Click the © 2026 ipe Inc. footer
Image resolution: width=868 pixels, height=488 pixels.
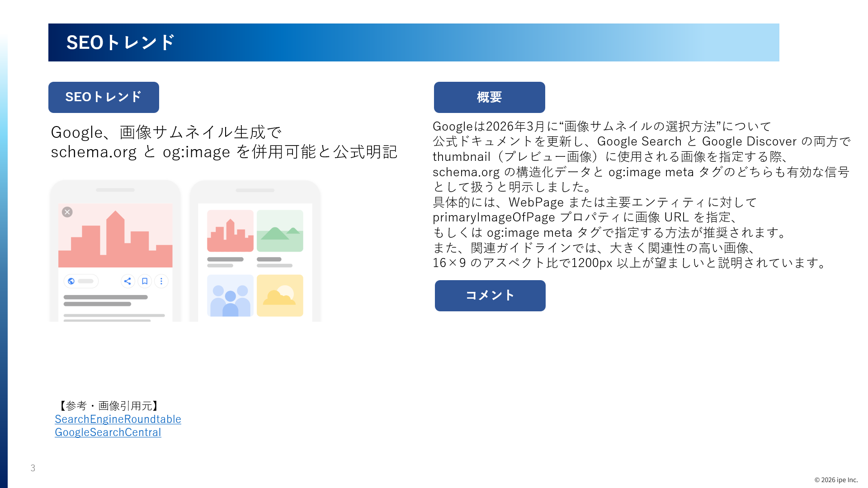tap(835, 480)
